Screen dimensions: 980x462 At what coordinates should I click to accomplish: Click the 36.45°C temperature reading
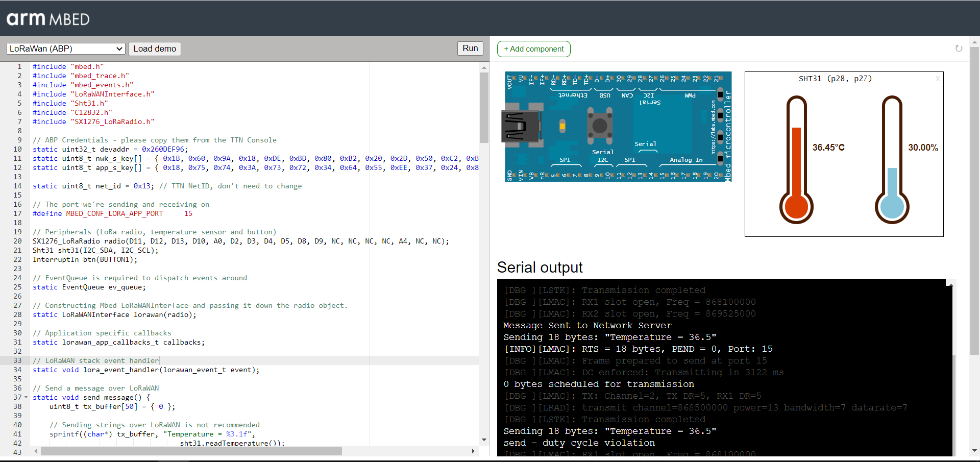tap(828, 148)
